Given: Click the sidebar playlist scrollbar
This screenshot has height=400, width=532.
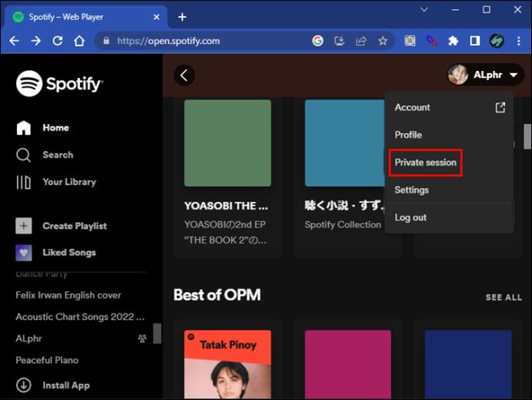Looking at the screenshot, I should click(x=157, y=333).
